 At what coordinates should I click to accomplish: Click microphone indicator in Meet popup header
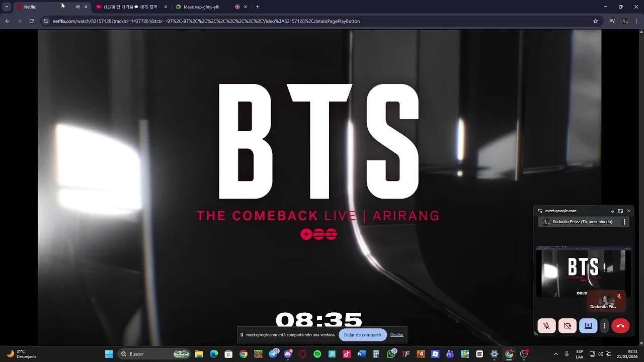click(x=612, y=211)
